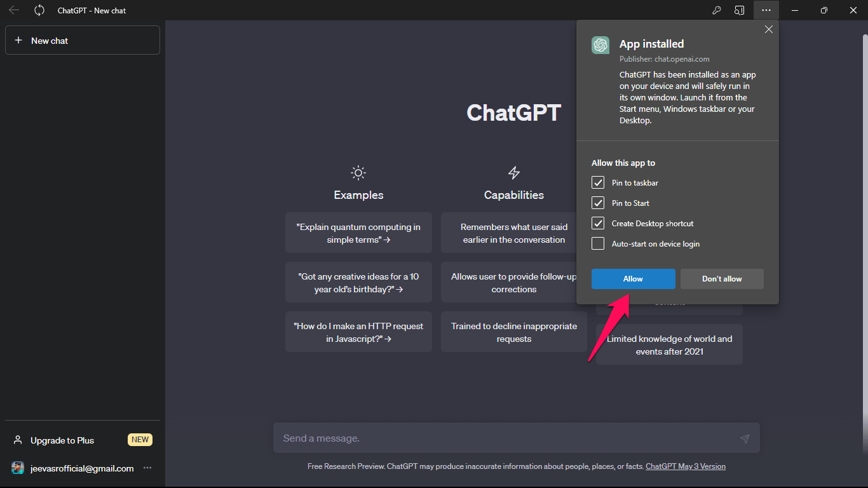The height and width of the screenshot is (488, 868).
Task: Click the sidebar/cast icon in title bar
Action: (739, 10)
